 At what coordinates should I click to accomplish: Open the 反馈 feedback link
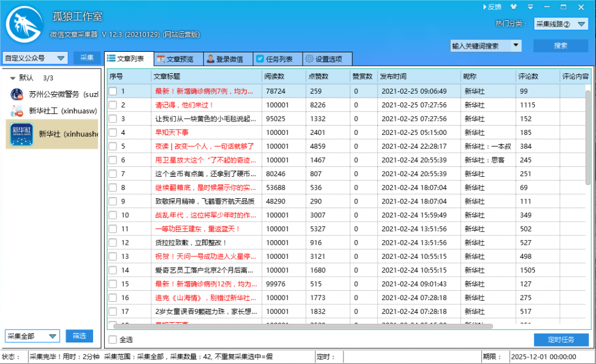point(492,7)
